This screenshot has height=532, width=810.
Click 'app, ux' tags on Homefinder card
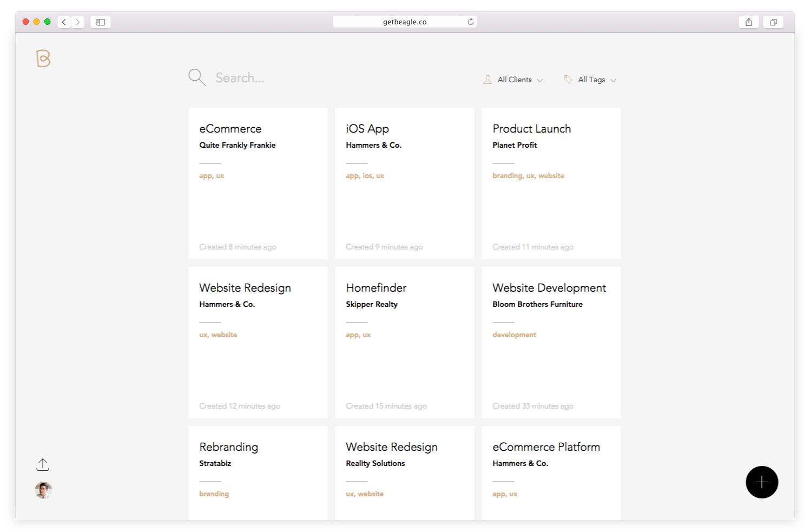(x=358, y=335)
